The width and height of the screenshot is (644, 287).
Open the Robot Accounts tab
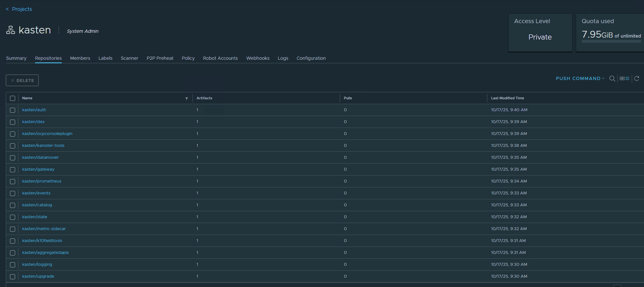[220, 58]
